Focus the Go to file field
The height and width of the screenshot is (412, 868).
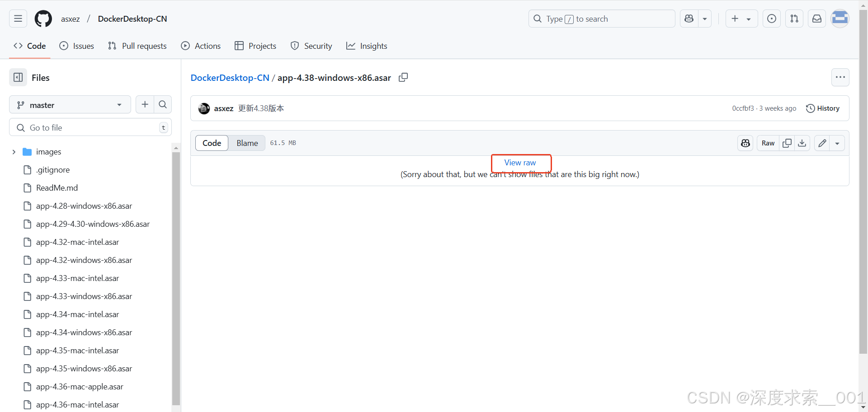point(90,127)
